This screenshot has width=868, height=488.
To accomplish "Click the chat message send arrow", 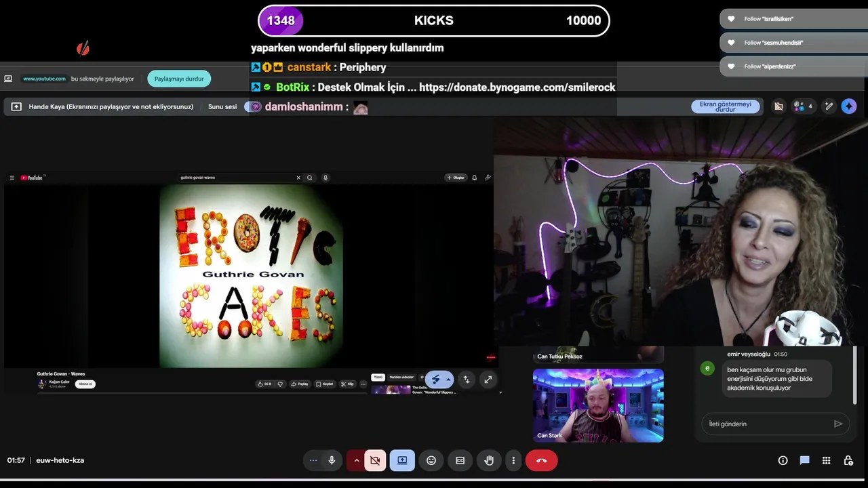I will tap(838, 424).
